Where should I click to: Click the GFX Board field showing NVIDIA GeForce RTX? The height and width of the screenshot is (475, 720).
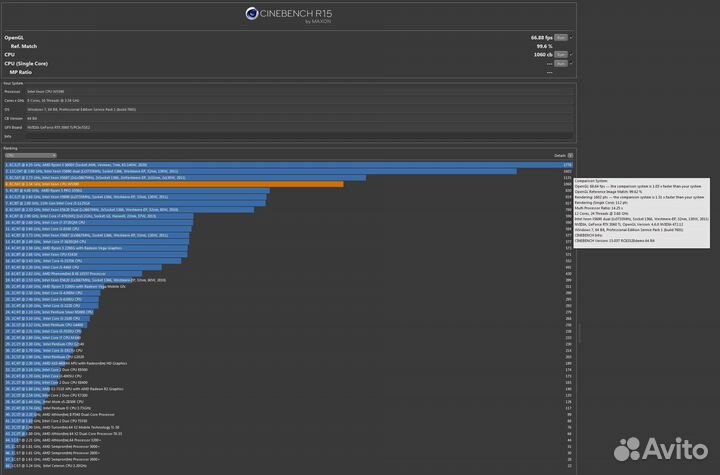(x=299, y=128)
